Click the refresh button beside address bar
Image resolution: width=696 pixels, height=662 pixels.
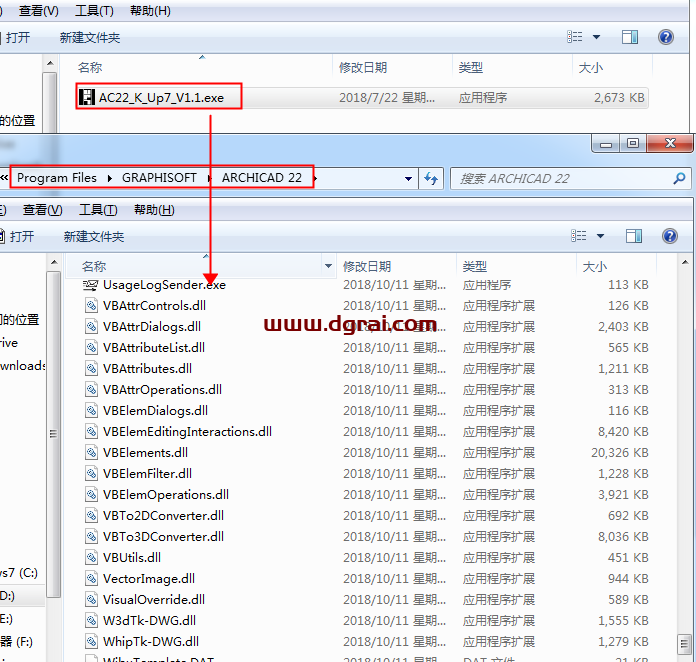coord(431,178)
